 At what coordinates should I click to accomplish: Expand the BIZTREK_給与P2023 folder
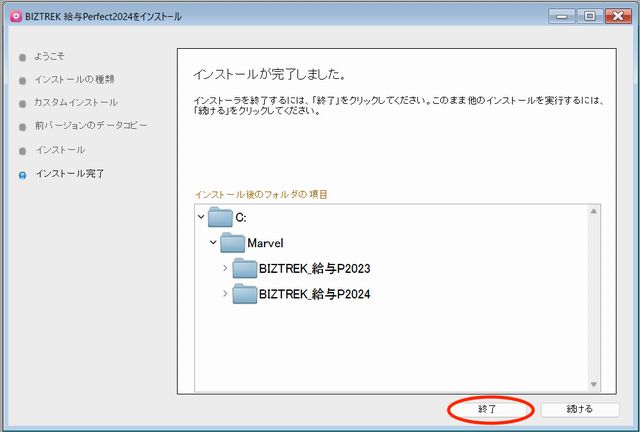coord(225,268)
